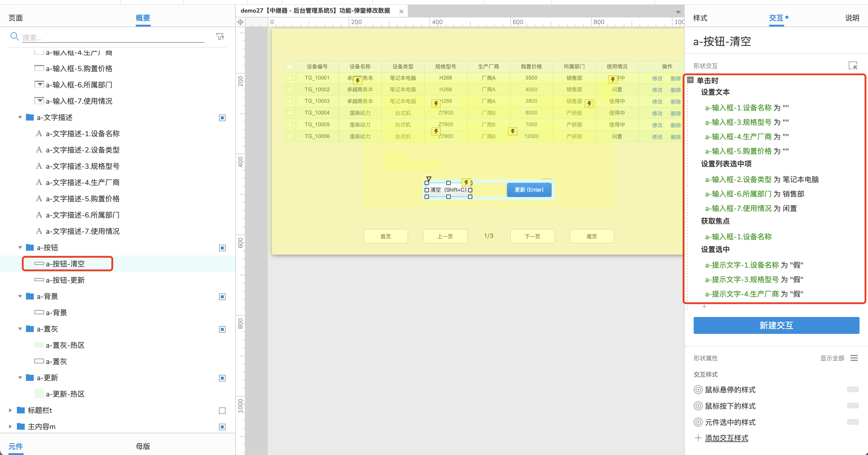Click the 尾页 pagination button
Viewport: 868px width, 455px height.
pyautogui.click(x=592, y=236)
